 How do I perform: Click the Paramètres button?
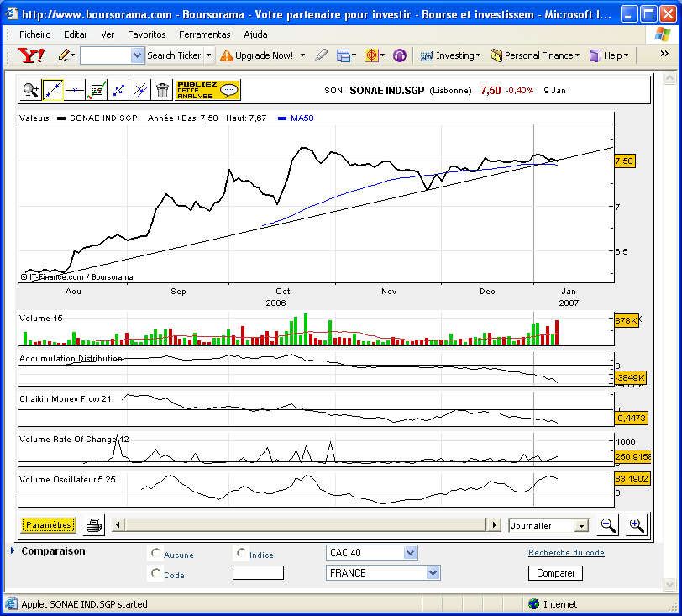pos(48,524)
